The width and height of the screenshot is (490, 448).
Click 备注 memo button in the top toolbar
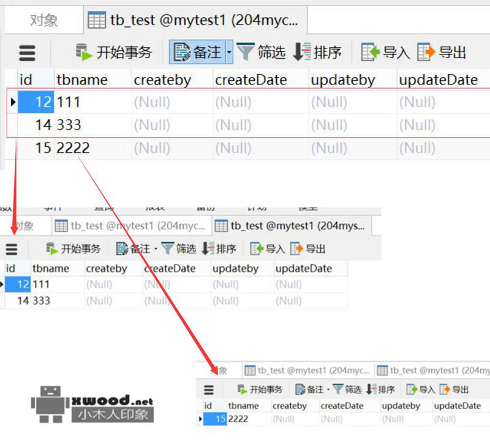(x=197, y=53)
